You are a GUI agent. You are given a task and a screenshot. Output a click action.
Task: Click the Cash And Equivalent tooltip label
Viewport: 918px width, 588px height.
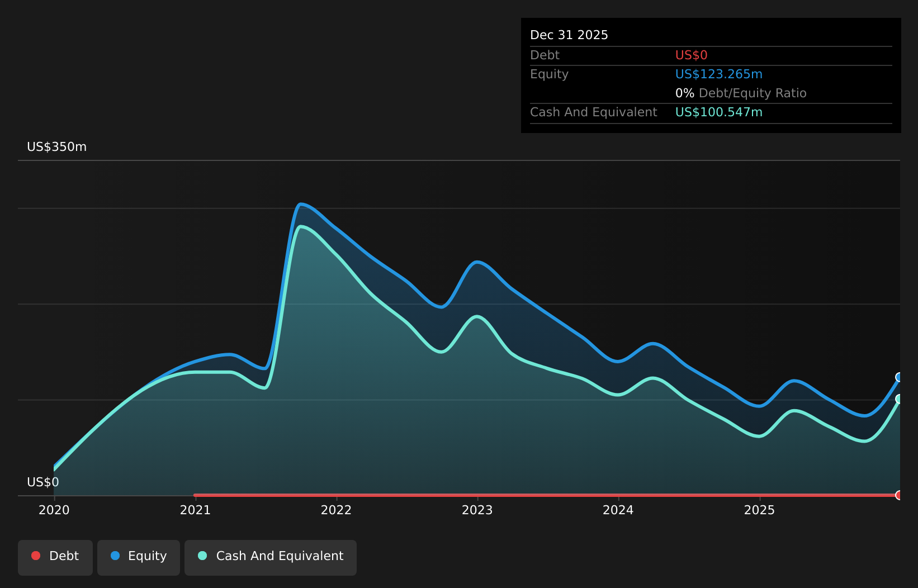[x=594, y=112]
